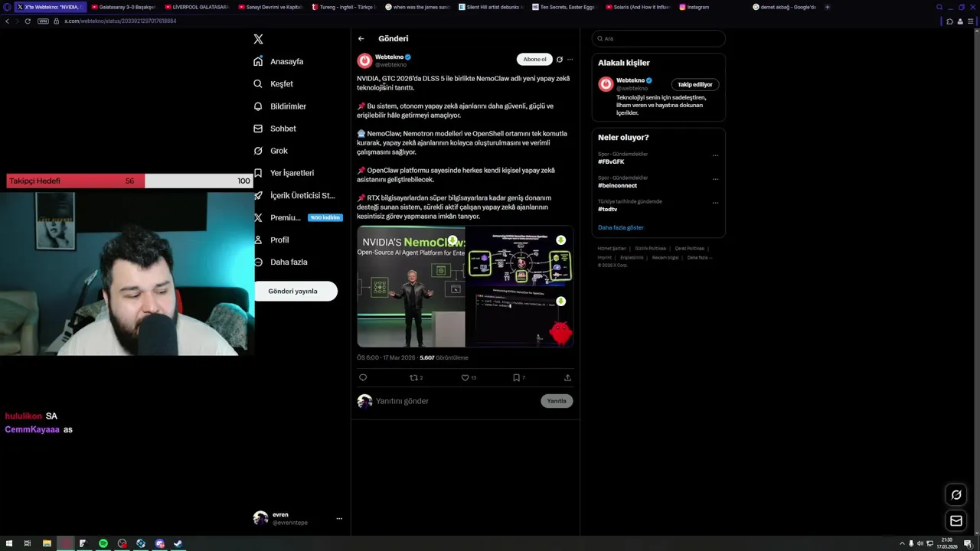Open Sohbet messages

click(x=275, y=129)
